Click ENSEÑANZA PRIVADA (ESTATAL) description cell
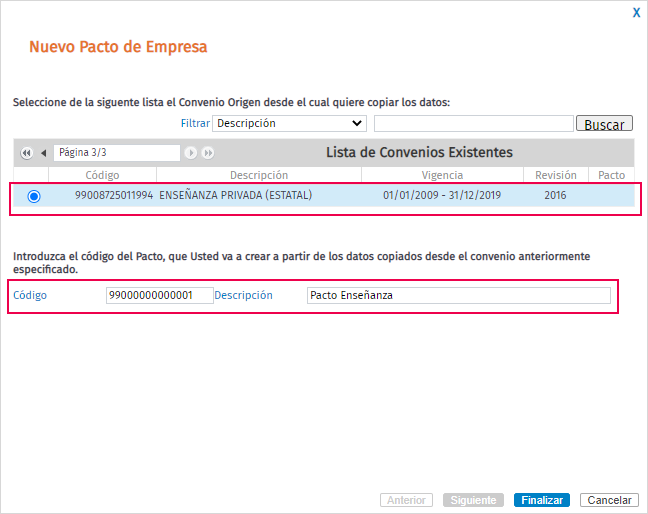Viewport: 648px width, 514px height. click(236, 195)
